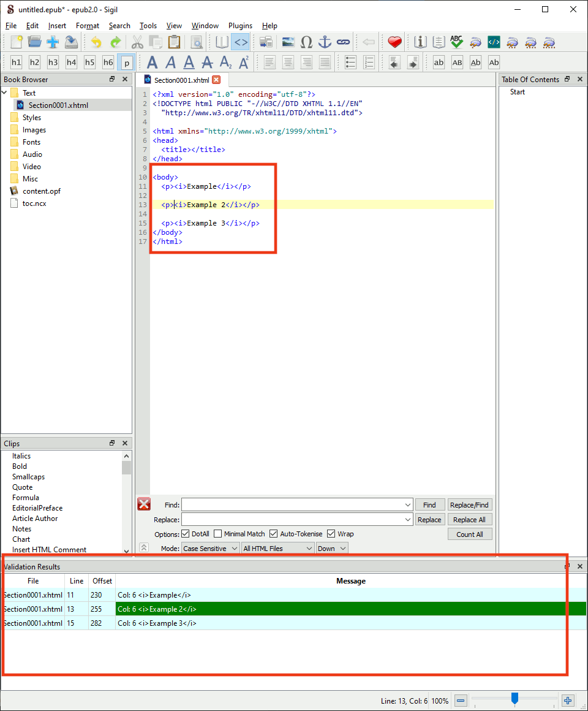The width and height of the screenshot is (588, 711).
Task: Open the Find history dropdown arrow
Action: (x=408, y=504)
